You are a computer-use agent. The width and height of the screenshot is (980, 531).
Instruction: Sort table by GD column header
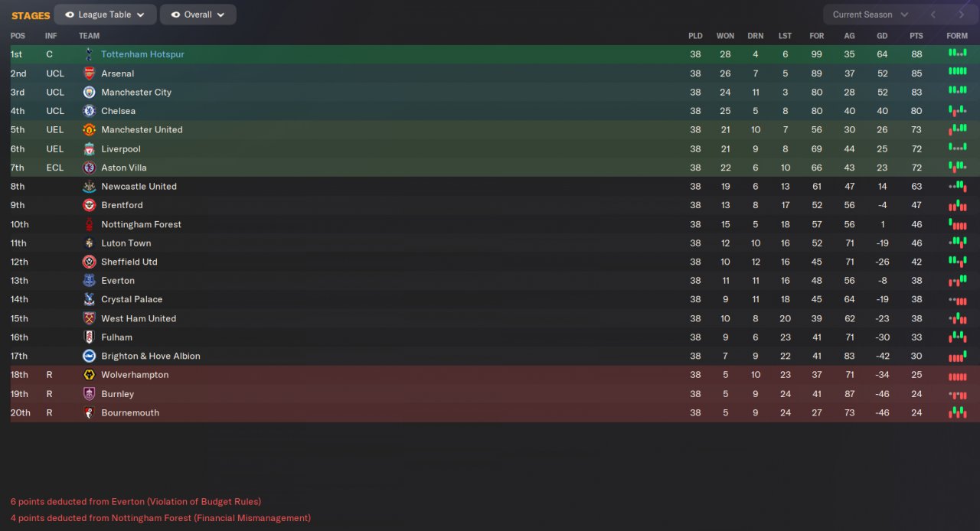pyautogui.click(x=882, y=36)
